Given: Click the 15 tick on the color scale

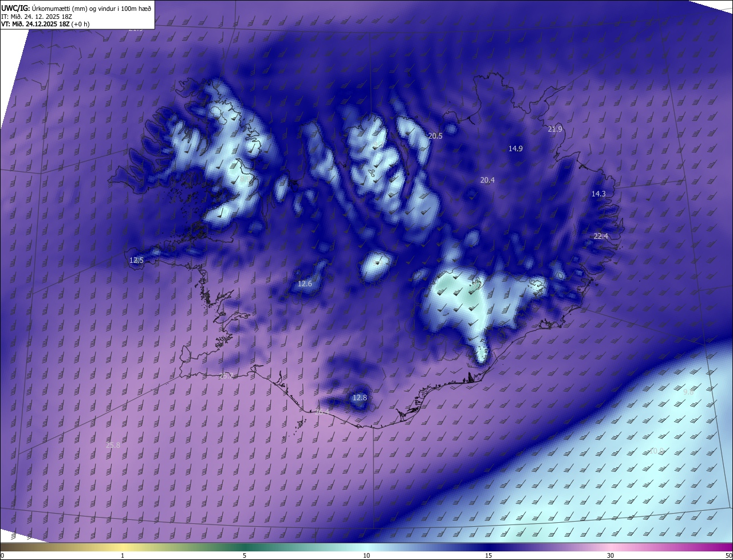Looking at the screenshot, I should (x=488, y=555).
